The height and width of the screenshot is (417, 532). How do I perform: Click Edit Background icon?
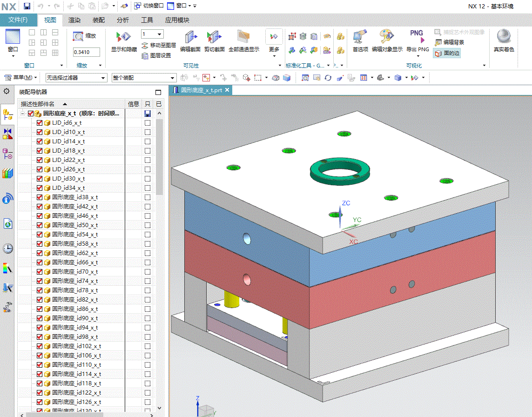438,42
